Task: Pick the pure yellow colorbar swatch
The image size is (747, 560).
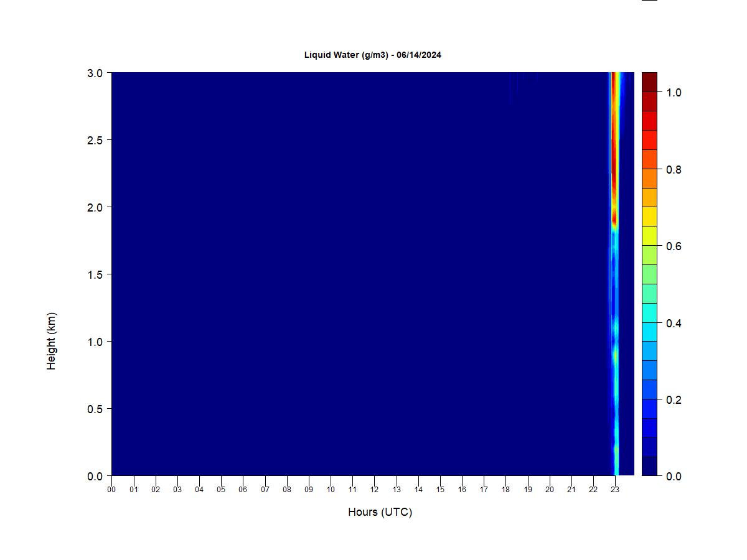Action: [x=649, y=217]
